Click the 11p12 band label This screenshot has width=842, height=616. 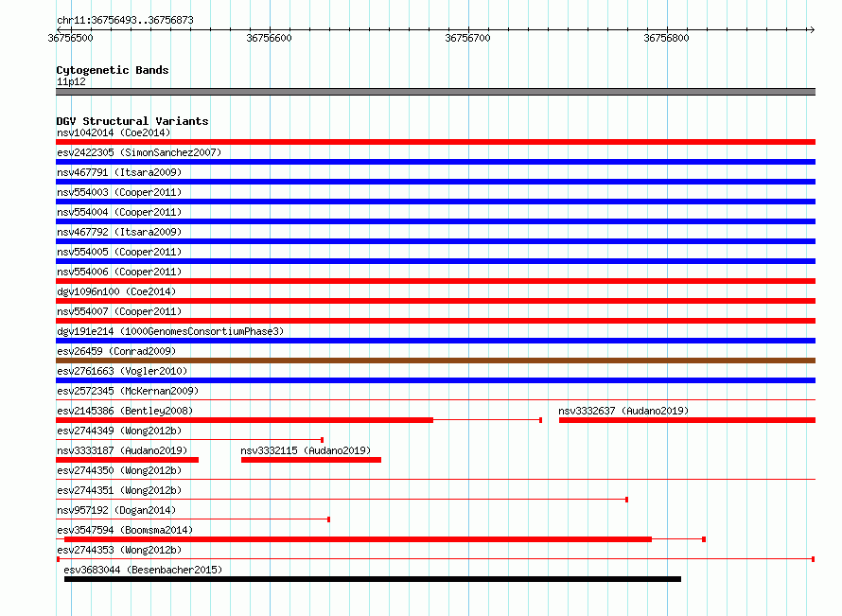pos(71,81)
